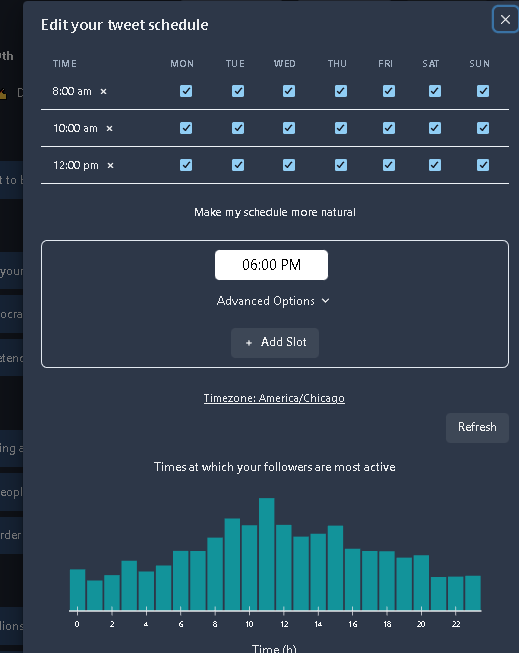
Task: Click the SUN column header
Action: (x=479, y=64)
